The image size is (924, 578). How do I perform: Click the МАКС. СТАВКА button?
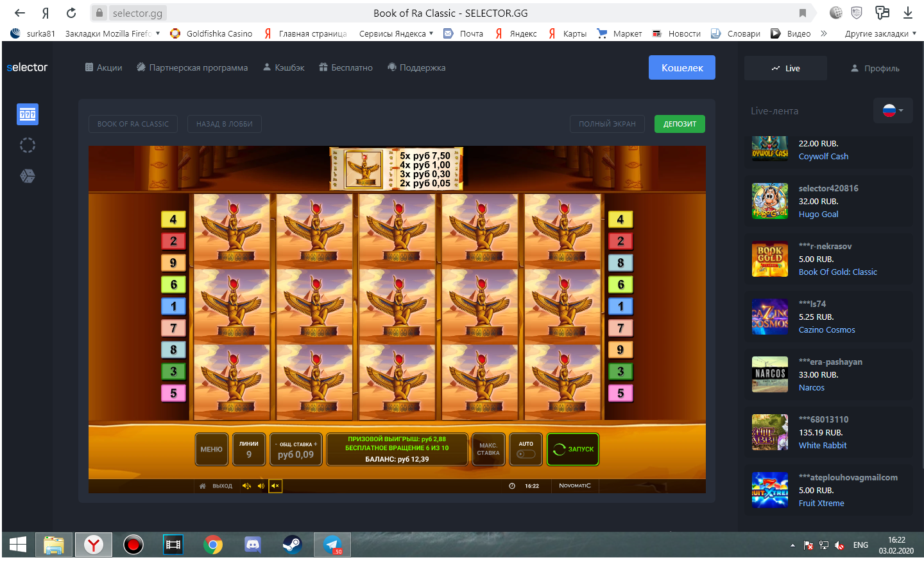pyautogui.click(x=488, y=450)
